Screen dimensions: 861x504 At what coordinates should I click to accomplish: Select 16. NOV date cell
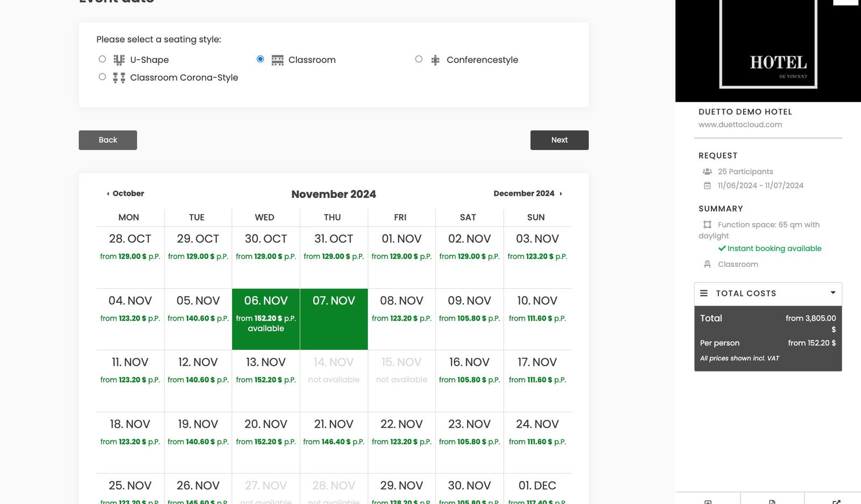[x=469, y=381]
